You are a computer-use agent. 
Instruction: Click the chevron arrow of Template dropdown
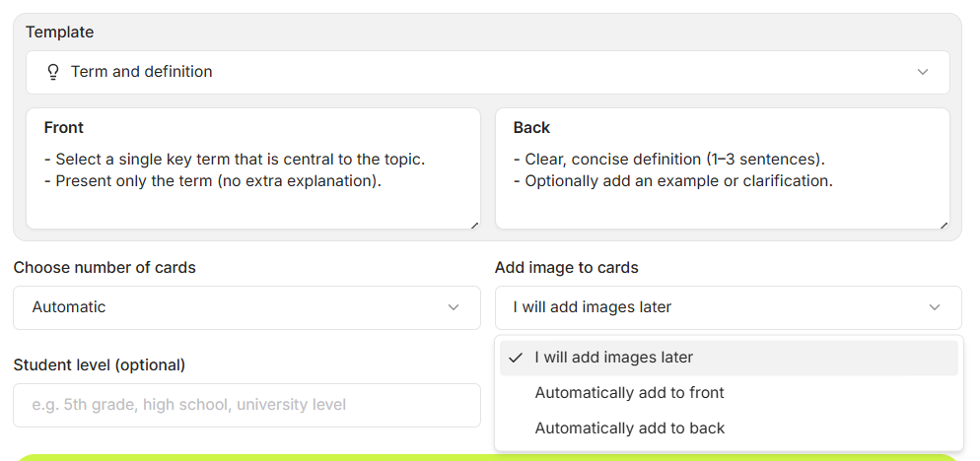923,73
